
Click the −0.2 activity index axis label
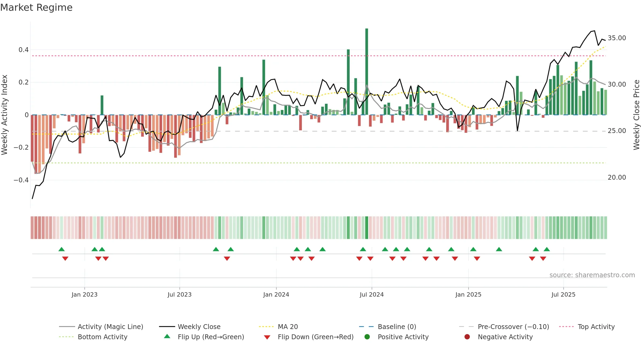[21, 147]
